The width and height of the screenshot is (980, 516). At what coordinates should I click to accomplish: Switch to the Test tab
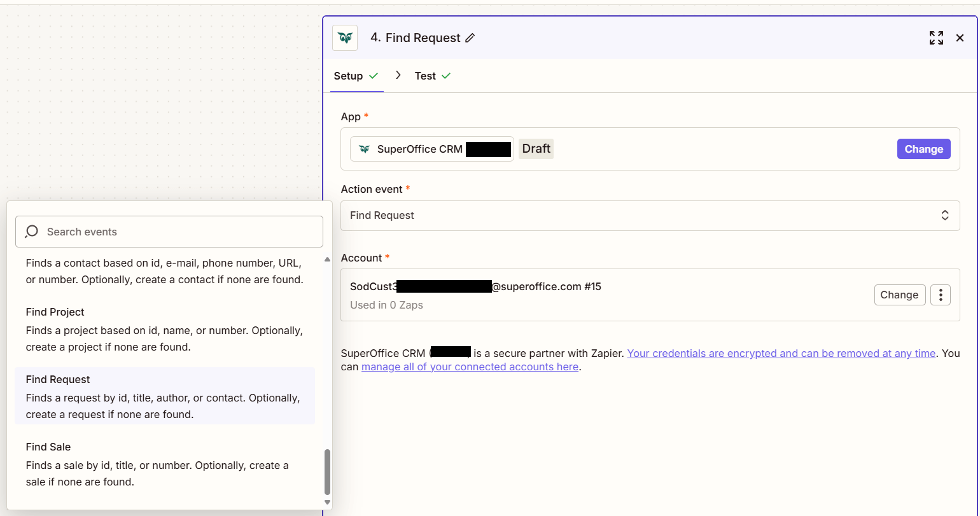click(x=433, y=76)
